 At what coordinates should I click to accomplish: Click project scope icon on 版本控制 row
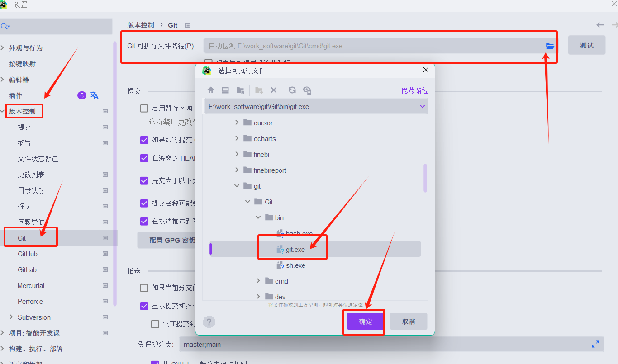[105, 111]
